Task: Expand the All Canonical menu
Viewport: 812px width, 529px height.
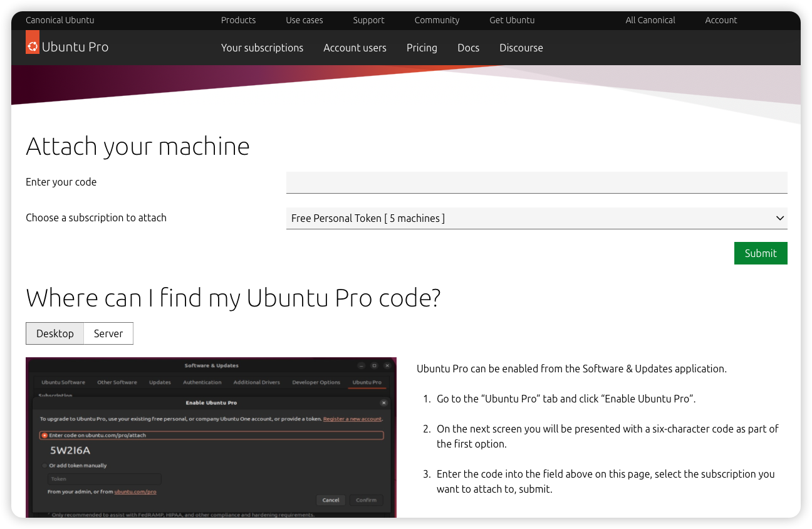Action: point(650,20)
